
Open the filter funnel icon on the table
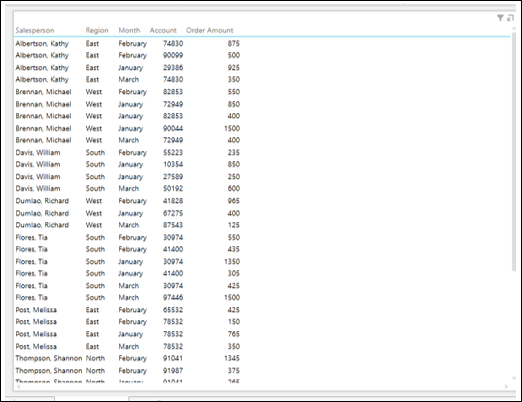pyautogui.click(x=500, y=18)
